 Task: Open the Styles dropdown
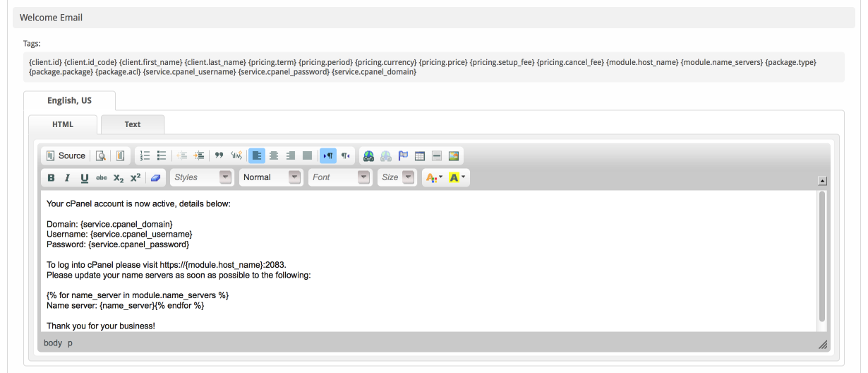pyautogui.click(x=202, y=177)
